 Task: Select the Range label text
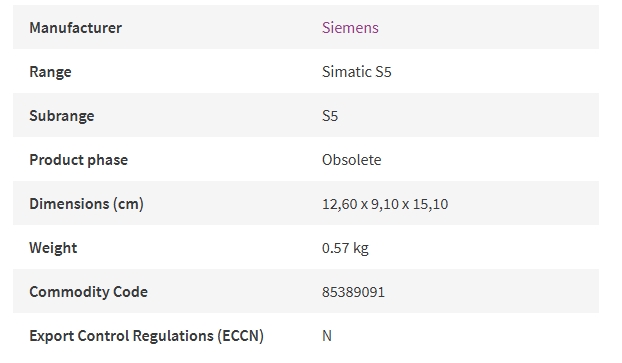(50, 72)
